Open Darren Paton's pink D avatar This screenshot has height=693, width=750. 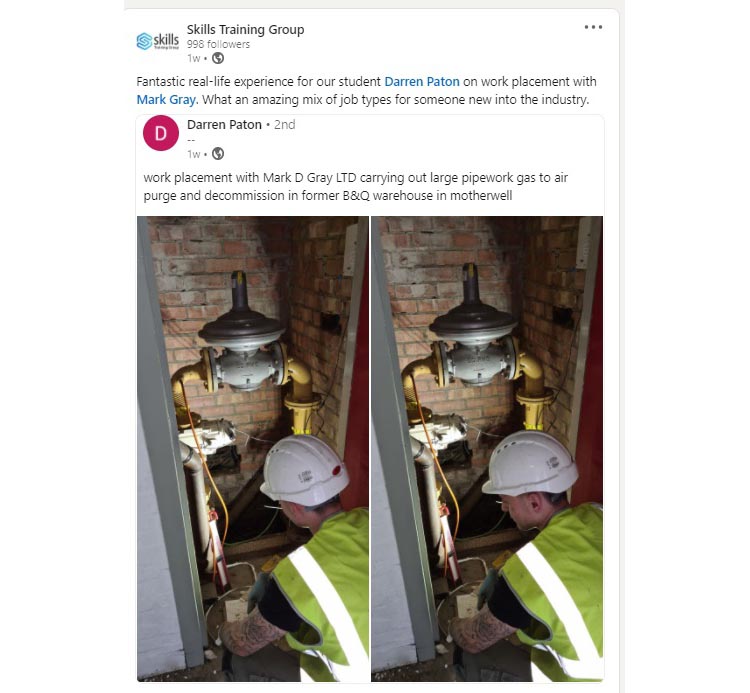coord(161,133)
